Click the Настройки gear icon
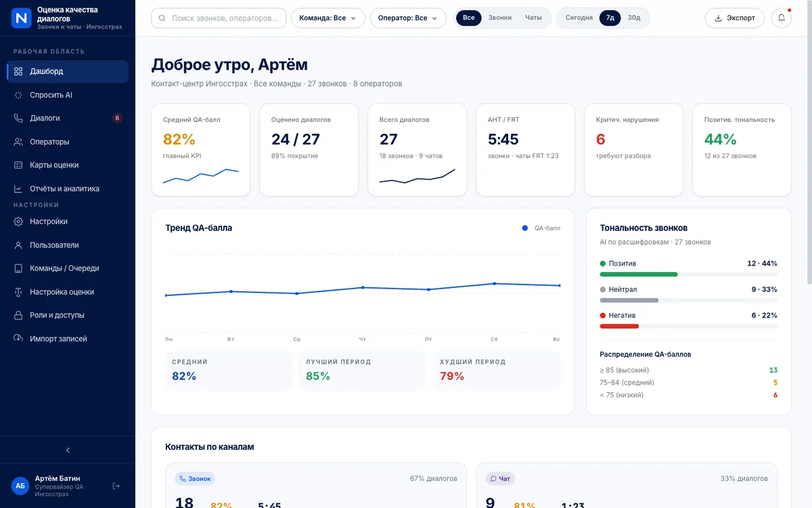The height and width of the screenshot is (508, 812). (18, 221)
